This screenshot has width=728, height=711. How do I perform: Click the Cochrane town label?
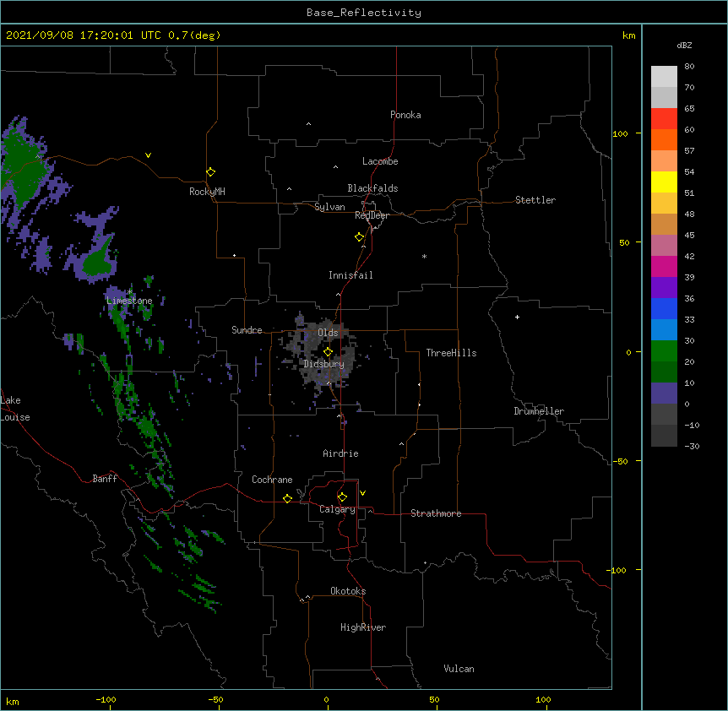tap(272, 480)
